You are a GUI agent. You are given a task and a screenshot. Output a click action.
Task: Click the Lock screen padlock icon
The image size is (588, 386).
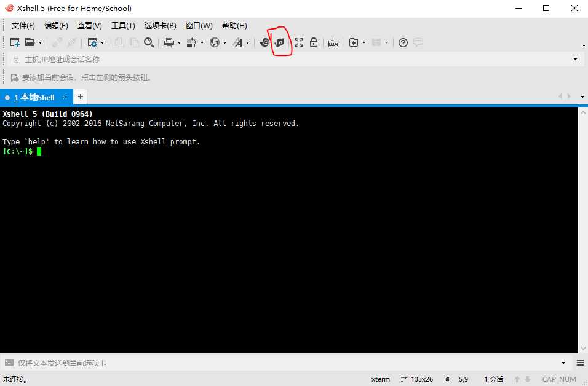point(314,42)
